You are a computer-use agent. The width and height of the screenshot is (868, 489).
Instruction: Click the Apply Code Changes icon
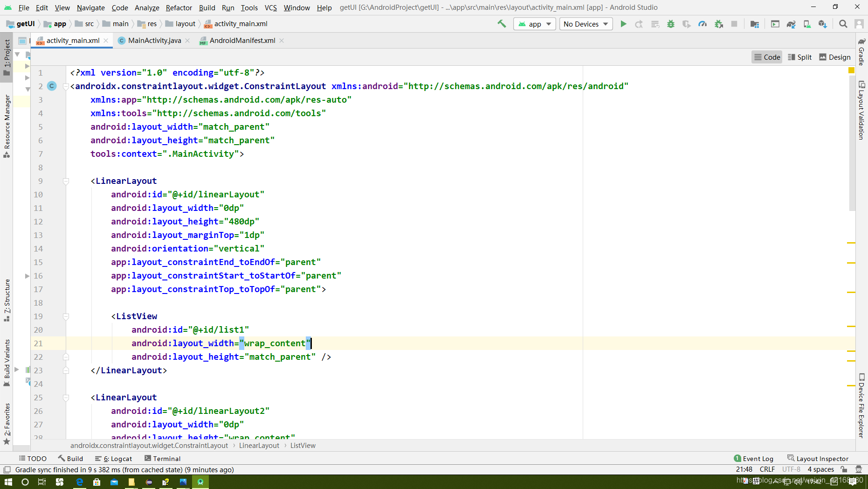(x=655, y=24)
